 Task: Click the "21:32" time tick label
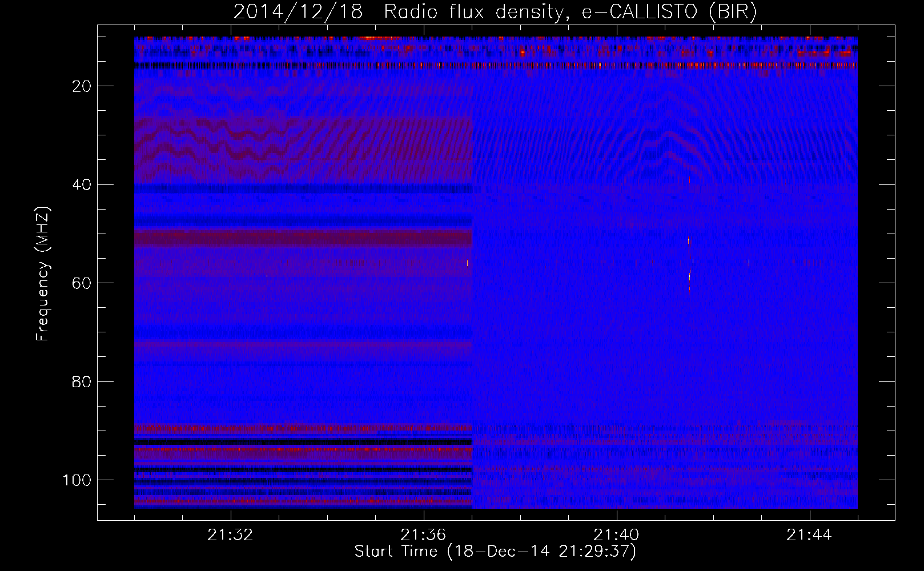pyautogui.click(x=230, y=535)
